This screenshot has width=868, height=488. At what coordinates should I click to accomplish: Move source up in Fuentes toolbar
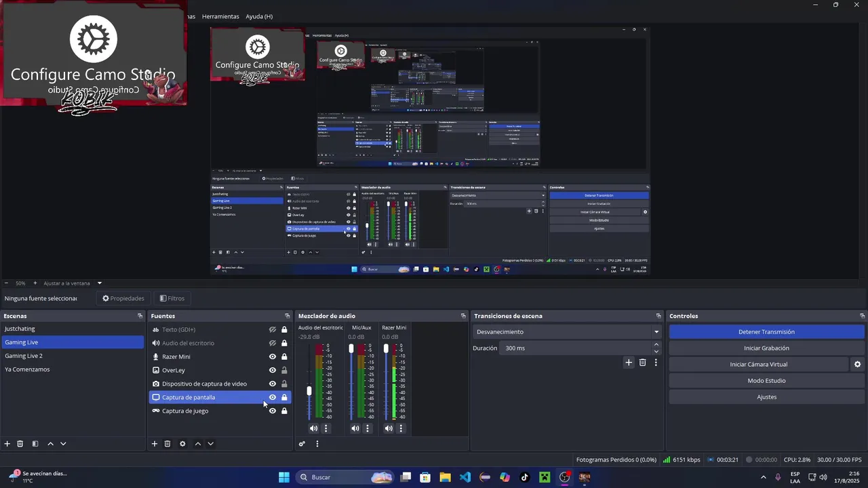point(197,444)
